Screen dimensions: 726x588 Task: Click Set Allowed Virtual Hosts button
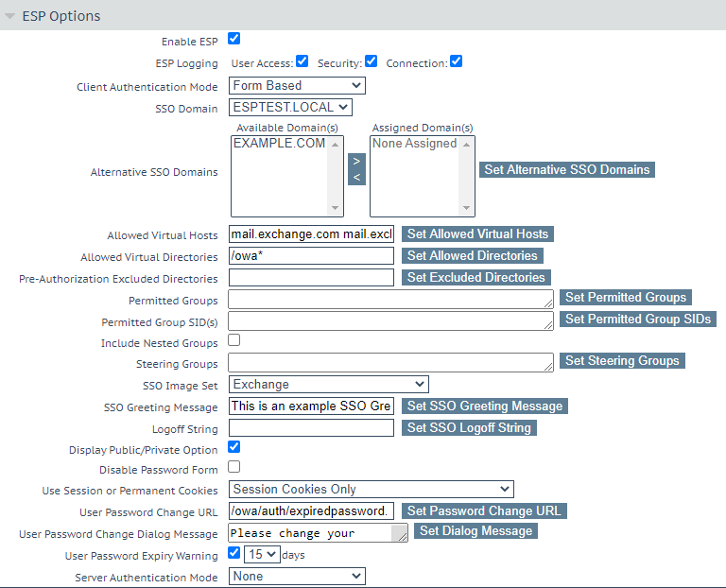477,233
